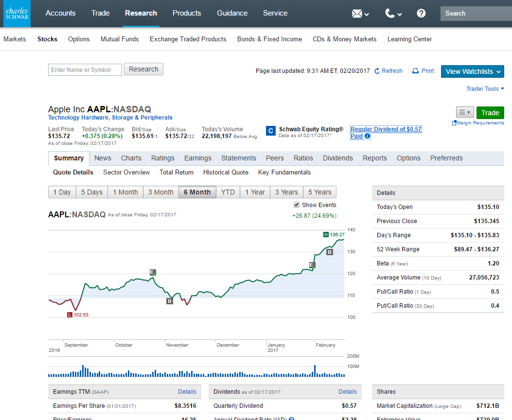The width and height of the screenshot is (512, 420).
Task: Click the Charles Schwab logo
Action: coord(17,14)
